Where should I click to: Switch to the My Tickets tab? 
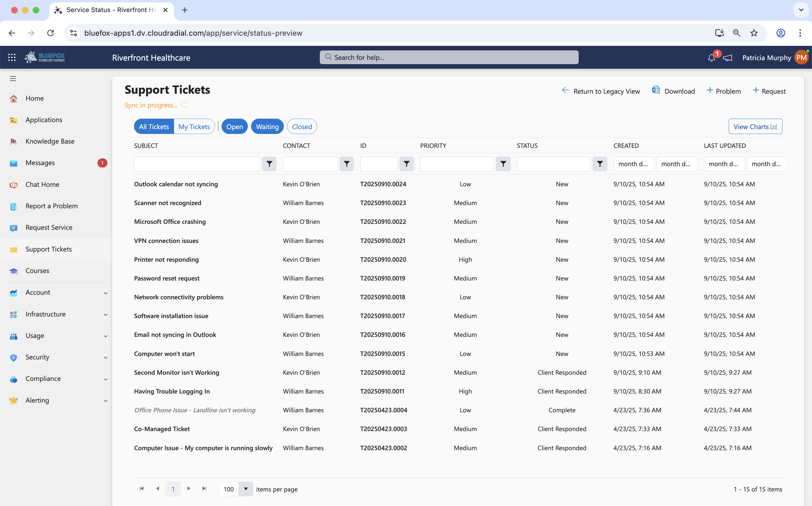tap(194, 126)
